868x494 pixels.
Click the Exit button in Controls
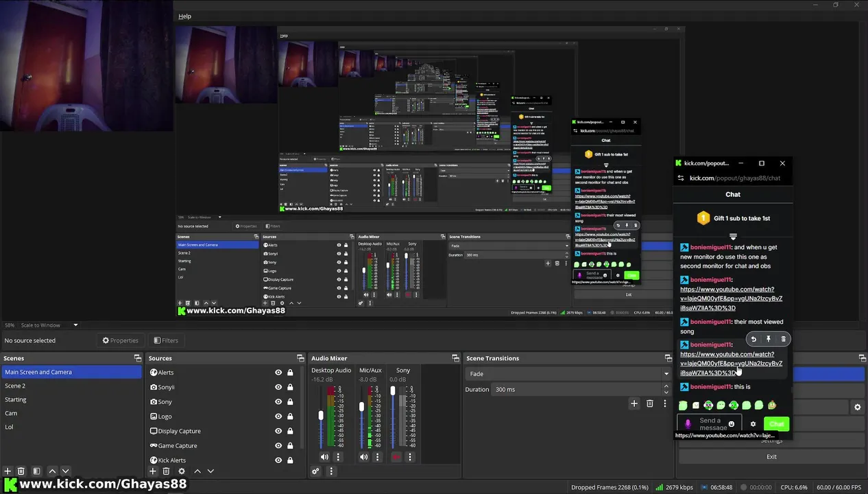(771, 457)
